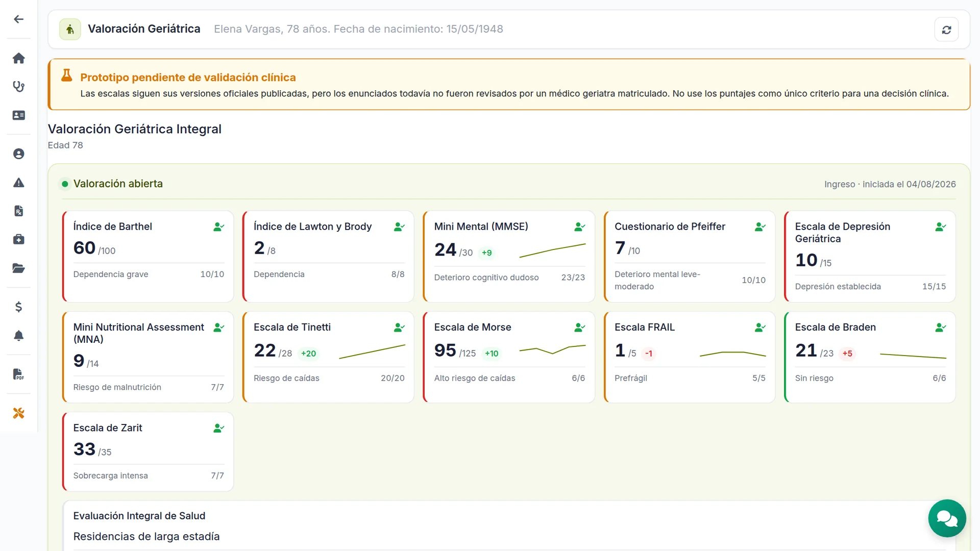Open the Escala de Zarit card
This screenshot has height=551, width=980.
(148, 452)
